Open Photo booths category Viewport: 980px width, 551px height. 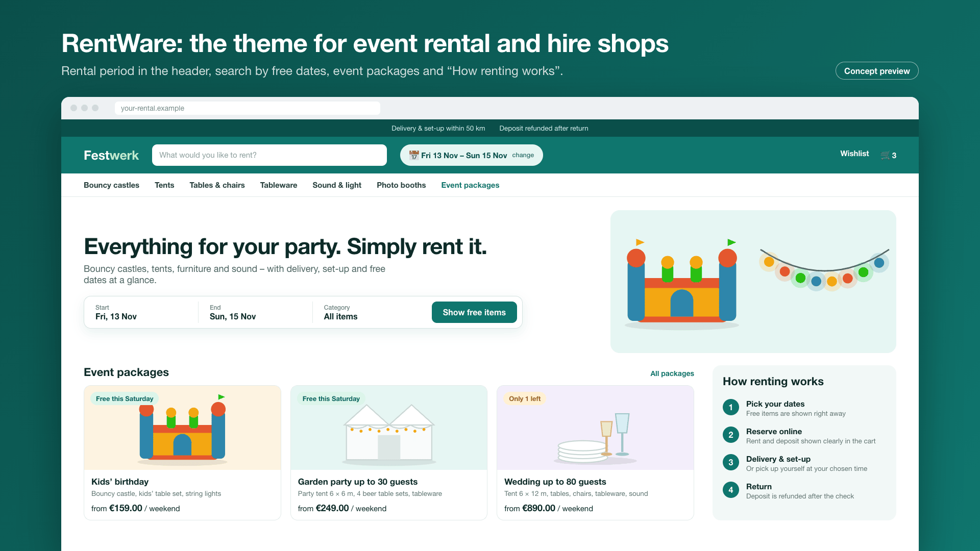(x=401, y=185)
